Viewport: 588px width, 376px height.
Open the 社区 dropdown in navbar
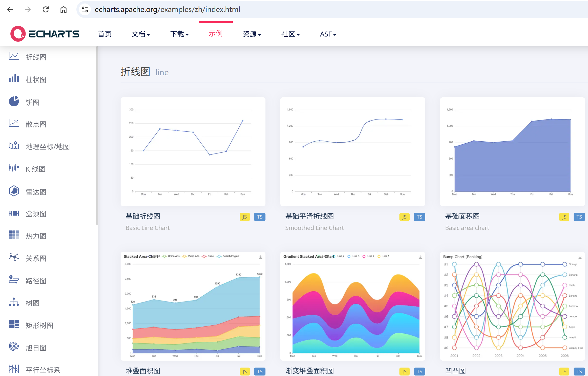[x=291, y=34]
